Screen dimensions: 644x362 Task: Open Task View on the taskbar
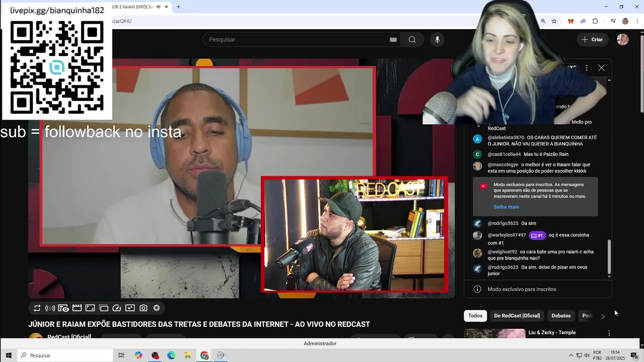pos(121,355)
